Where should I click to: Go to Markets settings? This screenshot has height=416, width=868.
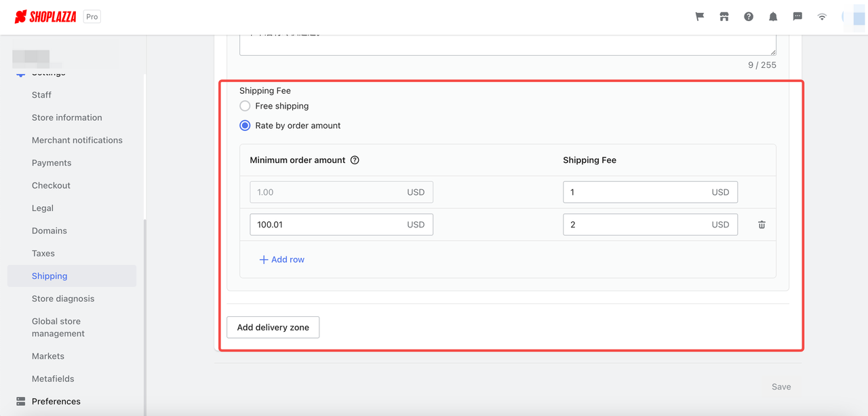tap(48, 356)
